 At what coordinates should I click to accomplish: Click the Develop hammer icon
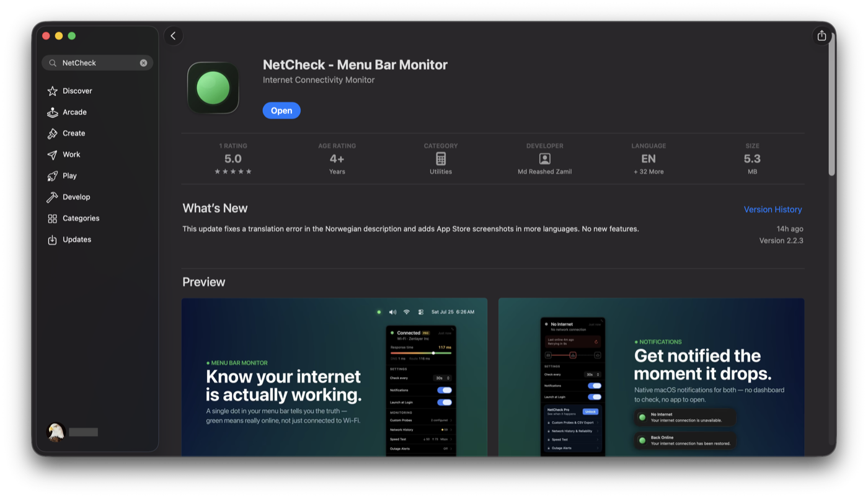point(52,197)
